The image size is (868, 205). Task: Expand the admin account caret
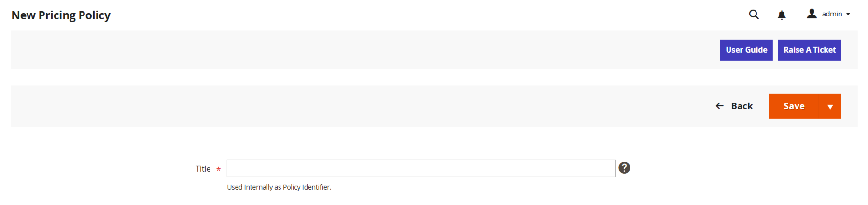848,15
